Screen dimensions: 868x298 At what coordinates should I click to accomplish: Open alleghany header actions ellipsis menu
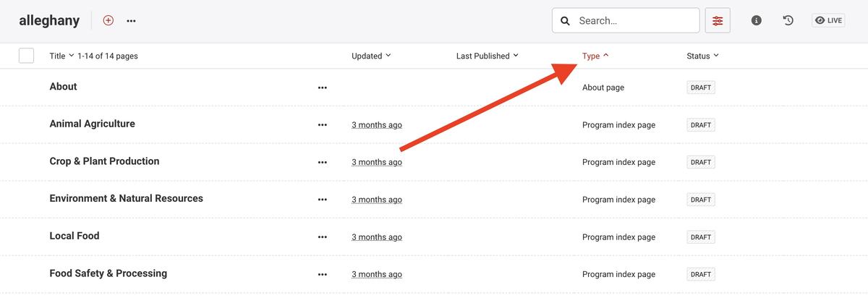pyautogui.click(x=131, y=21)
